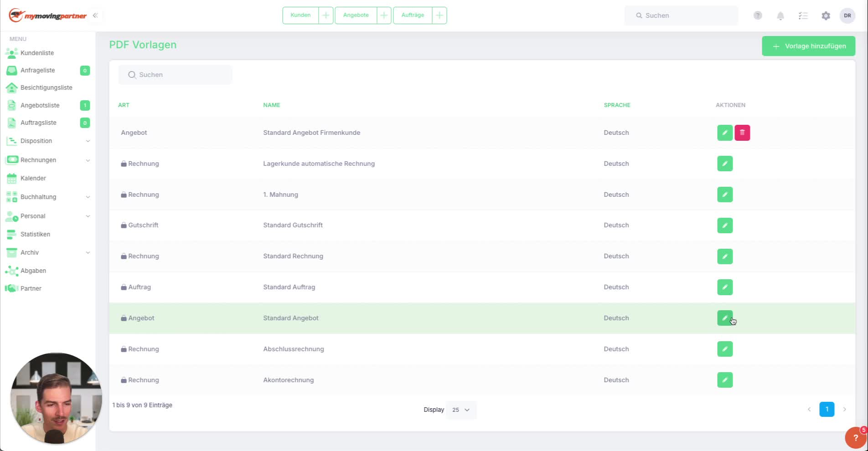The image size is (868, 451).
Task: Edit the 1. Mahnung template
Action: pyautogui.click(x=725, y=195)
